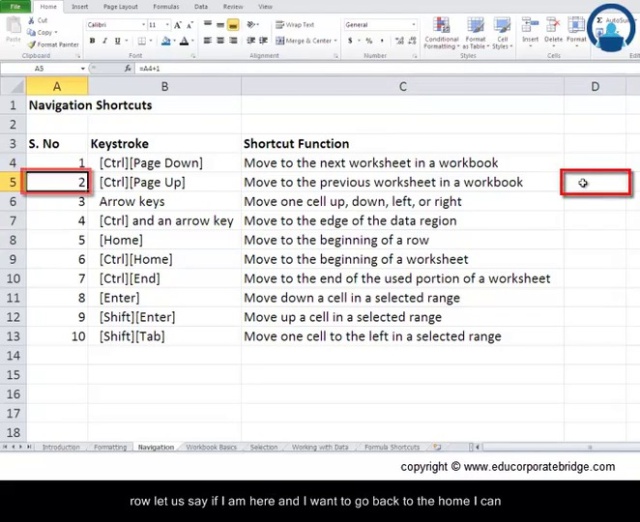This screenshot has width=640, height=522.
Task: Open the General number format dropdown
Action: point(413,25)
